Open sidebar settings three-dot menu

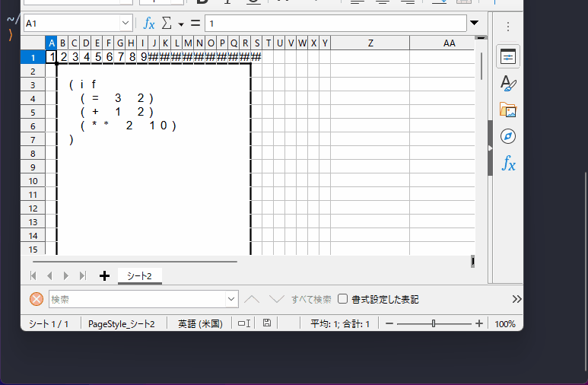[508, 27]
